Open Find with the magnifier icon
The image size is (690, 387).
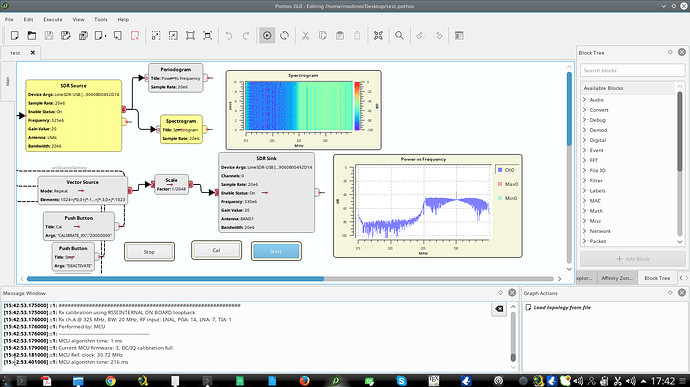(x=399, y=36)
